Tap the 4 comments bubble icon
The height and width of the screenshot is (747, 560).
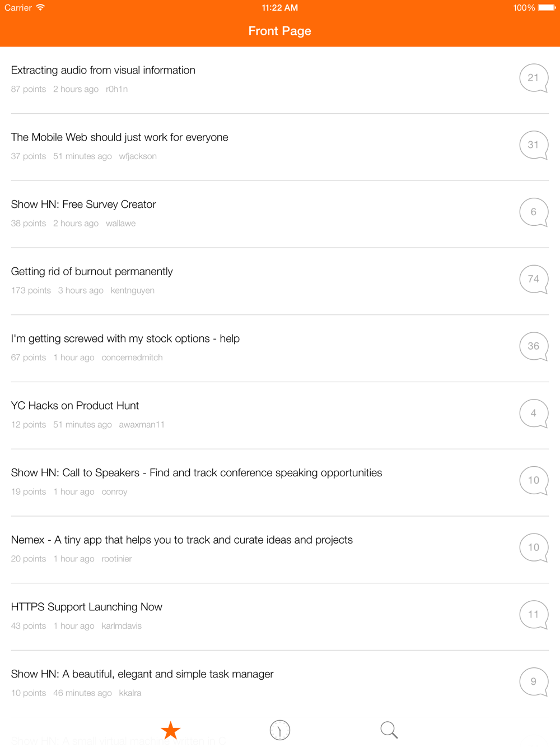[533, 414]
